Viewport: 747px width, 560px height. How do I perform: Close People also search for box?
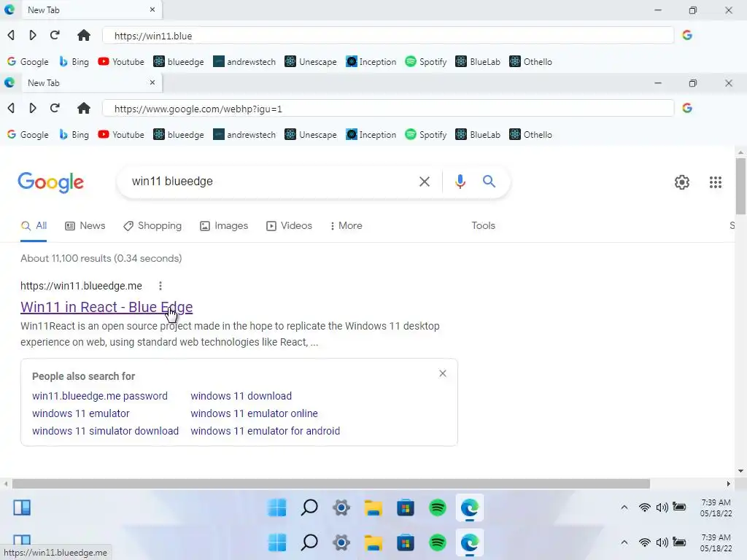tap(443, 373)
